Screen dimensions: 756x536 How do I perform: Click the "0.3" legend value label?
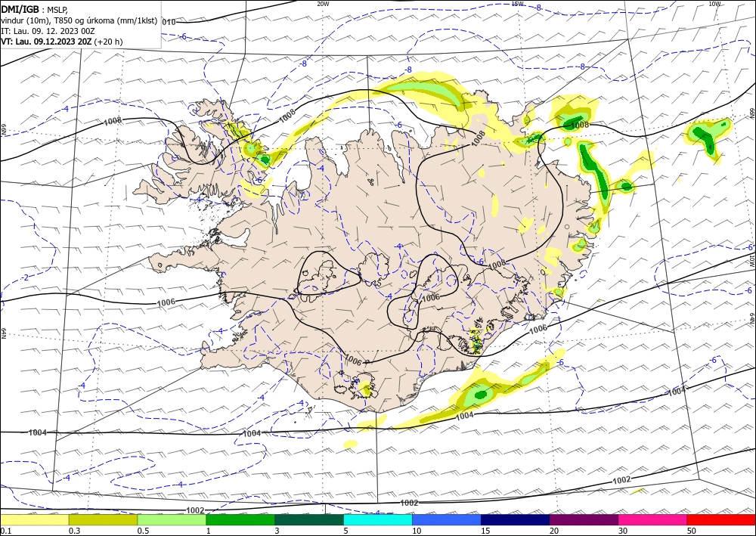[74, 531]
